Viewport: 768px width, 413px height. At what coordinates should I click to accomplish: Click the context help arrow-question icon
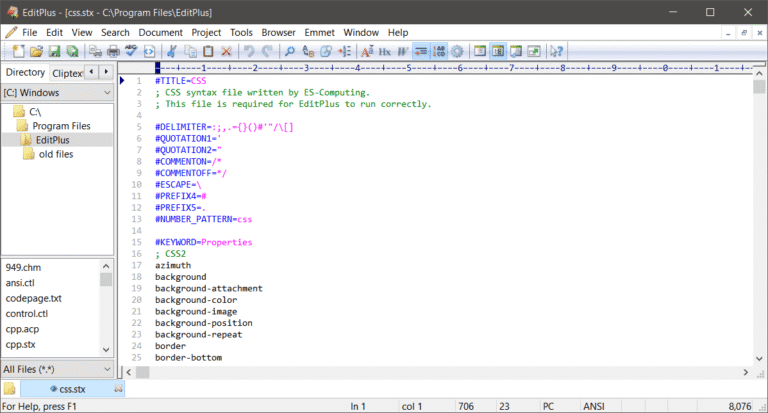pos(556,51)
